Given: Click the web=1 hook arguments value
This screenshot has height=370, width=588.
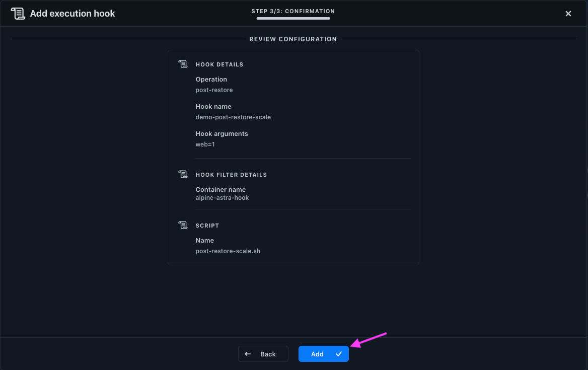Looking at the screenshot, I should coord(205,144).
